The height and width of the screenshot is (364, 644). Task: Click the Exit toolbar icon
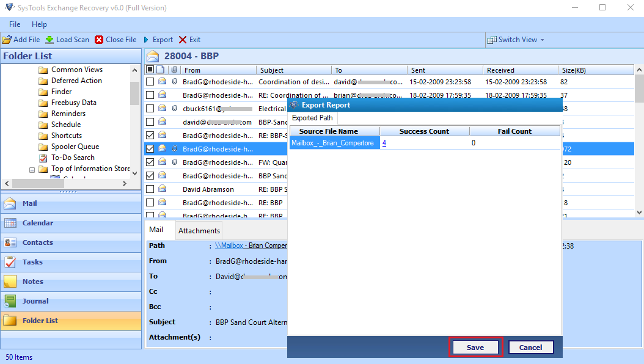click(183, 40)
